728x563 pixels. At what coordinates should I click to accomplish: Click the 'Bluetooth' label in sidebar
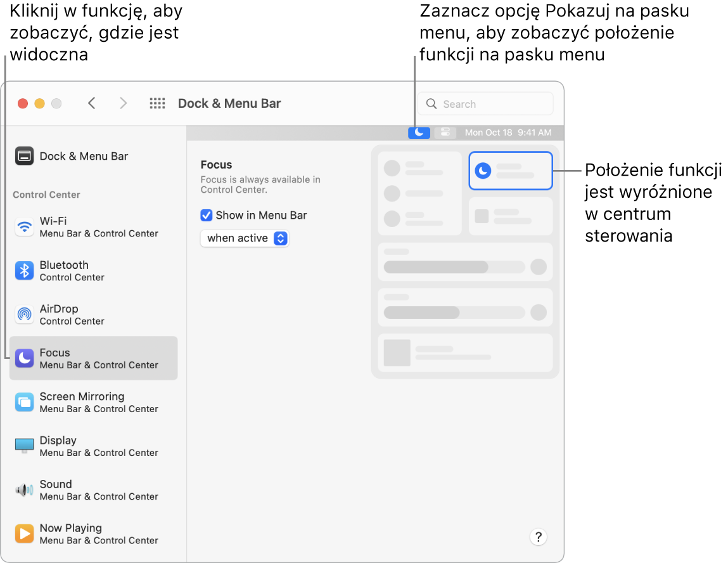[x=64, y=265]
